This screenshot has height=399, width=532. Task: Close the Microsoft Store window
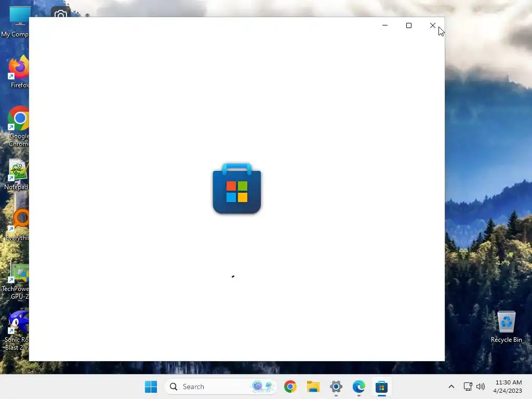pyautogui.click(x=433, y=25)
